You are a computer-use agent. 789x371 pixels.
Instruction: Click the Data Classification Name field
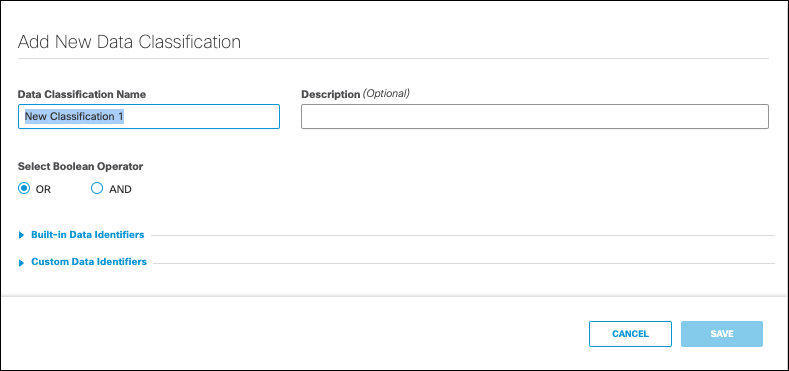click(x=149, y=117)
